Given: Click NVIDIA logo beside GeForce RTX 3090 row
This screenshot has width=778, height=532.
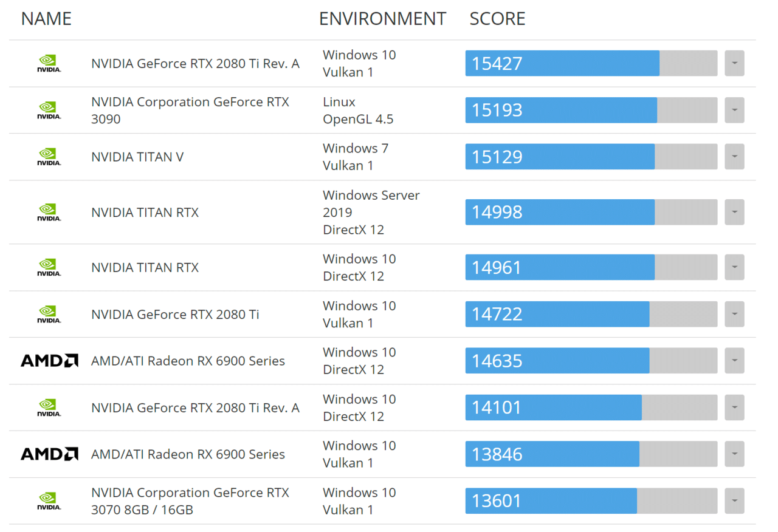Looking at the screenshot, I should click(x=49, y=111).
